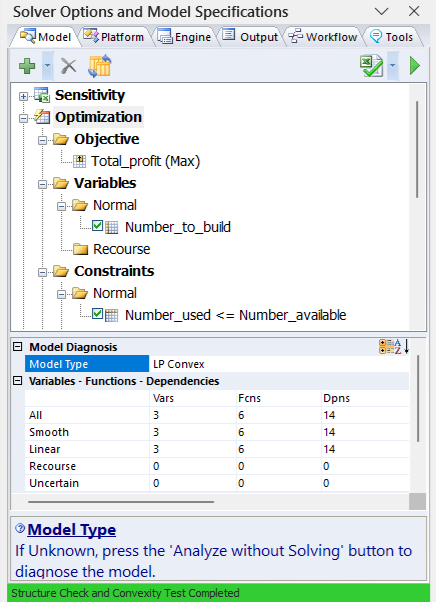Collapse the Optimization tree node
436x602 pixels.
coord(23,118)
